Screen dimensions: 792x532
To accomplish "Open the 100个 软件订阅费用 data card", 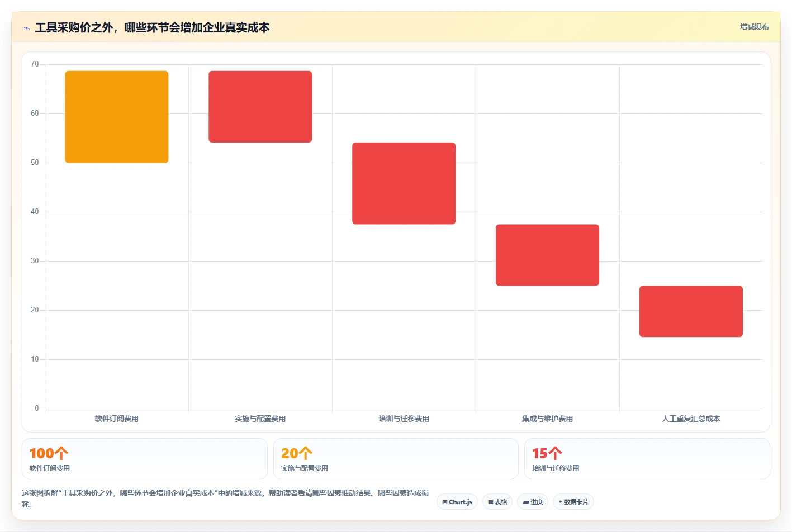I will click(x=145, y=459).
